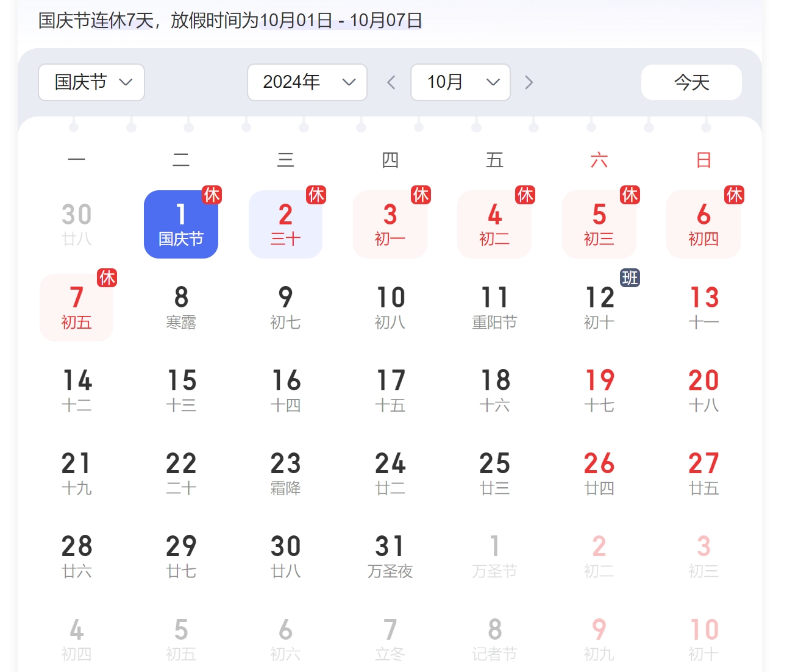The height and width of the screenshot is (672, 812).
Task: Select October 11 重阳节
Action: pyautogui.click(x=495, y=307)
